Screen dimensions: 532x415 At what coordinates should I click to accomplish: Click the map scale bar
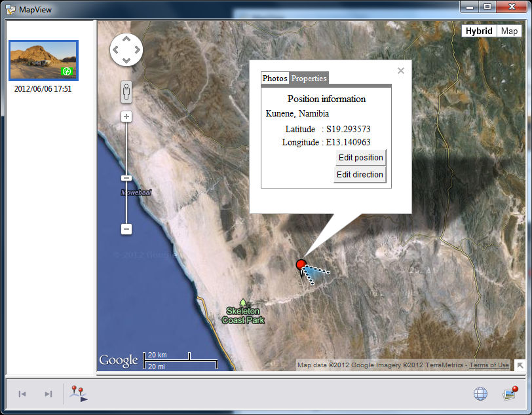point(180,361)
